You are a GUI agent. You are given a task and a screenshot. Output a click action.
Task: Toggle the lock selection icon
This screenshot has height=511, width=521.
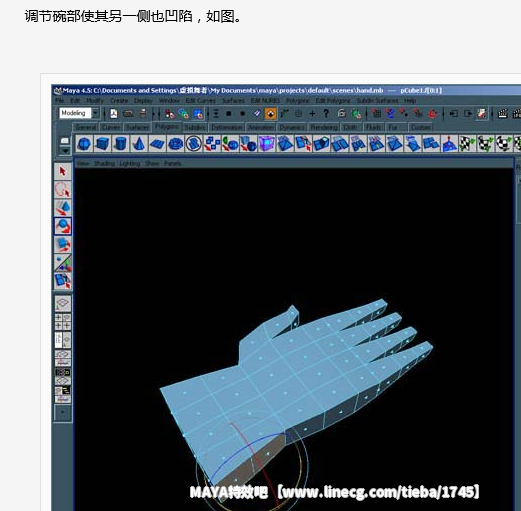pos(342,114)
